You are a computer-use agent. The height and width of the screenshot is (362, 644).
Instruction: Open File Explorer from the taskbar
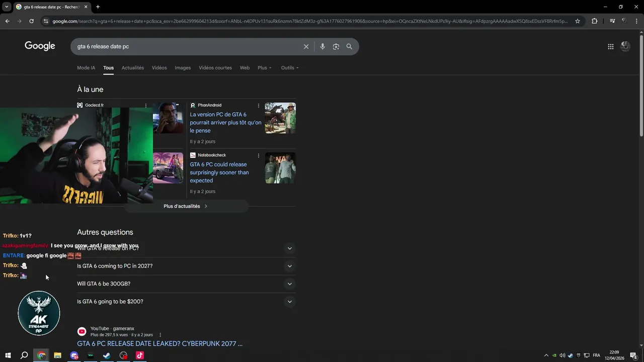tap(57, 355)
